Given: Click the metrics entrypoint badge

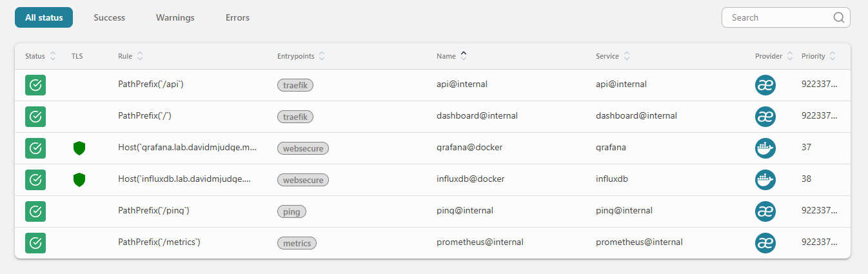Looking at the screenshot, I should click(x=297, y=243).
